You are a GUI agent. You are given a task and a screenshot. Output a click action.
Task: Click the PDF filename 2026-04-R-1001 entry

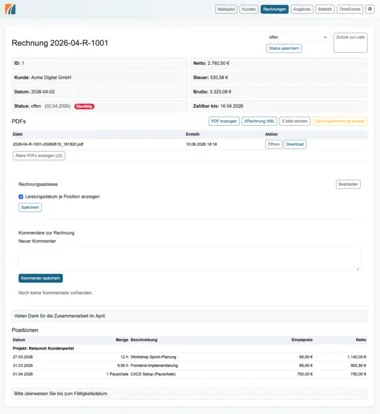(x=48, y=144)
